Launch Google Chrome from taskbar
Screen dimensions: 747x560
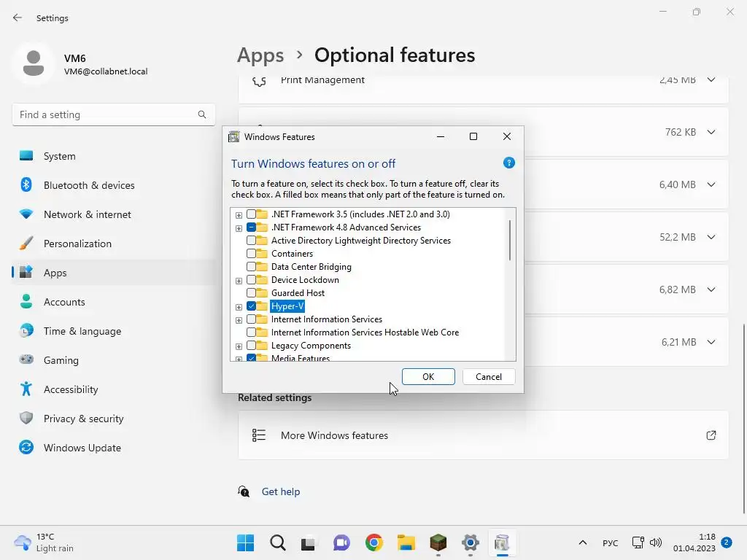coord(374,542)
